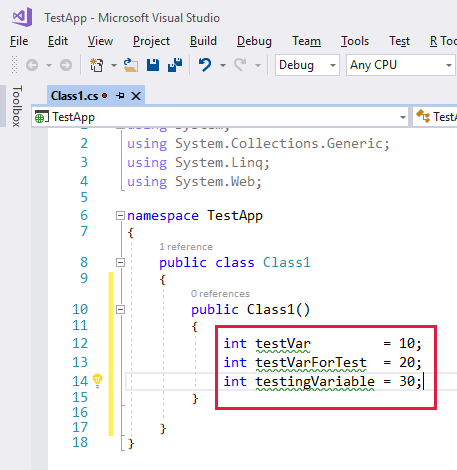Open the Project menu
The height and width of the screenshot is (470, 457).
151,41
